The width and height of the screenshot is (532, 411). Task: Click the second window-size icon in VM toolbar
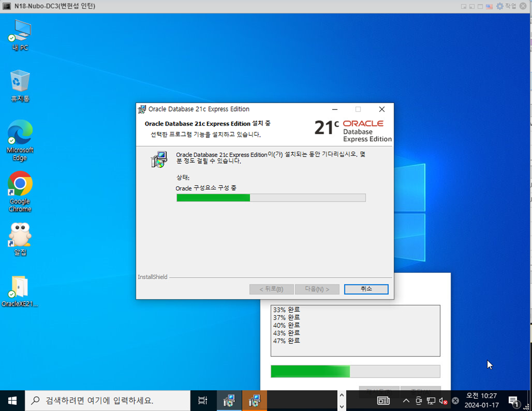click(x=472, y=7)
